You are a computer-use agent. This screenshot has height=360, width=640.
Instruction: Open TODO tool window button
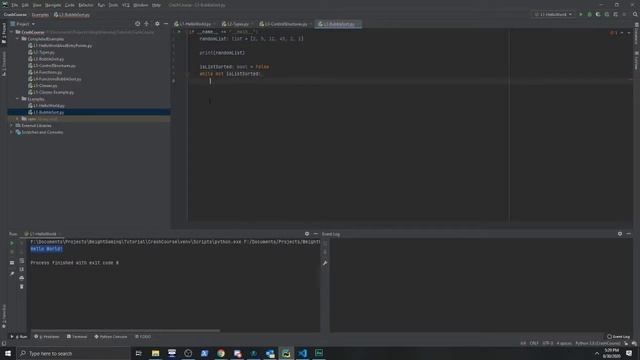point(143,337)
